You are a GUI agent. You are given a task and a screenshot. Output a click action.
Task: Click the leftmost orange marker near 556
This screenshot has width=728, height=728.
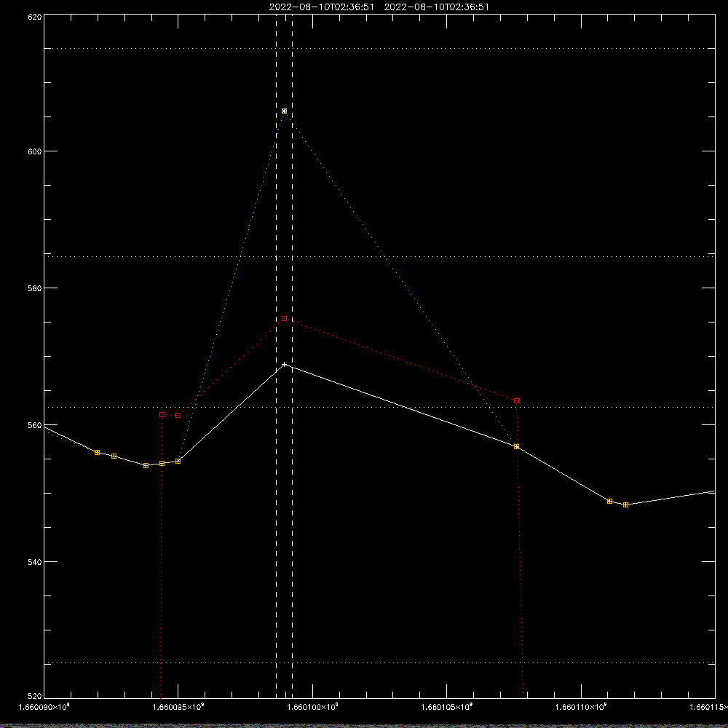click(97, 452)
